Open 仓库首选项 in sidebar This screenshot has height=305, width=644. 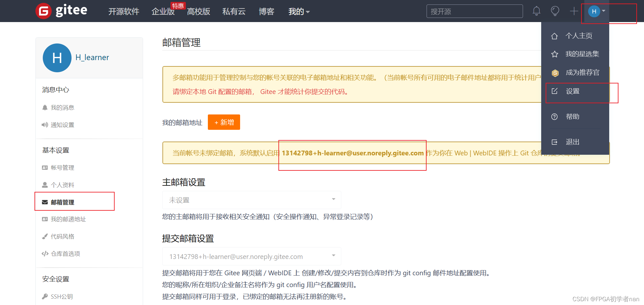pyautogui.click(x=65, y=254)
